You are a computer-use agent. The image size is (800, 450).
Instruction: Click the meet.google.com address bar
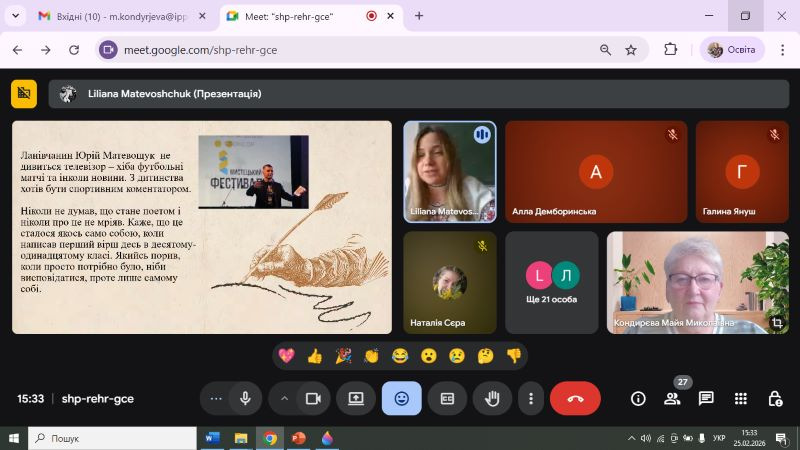pyautogui.click(x=350, y=50)
